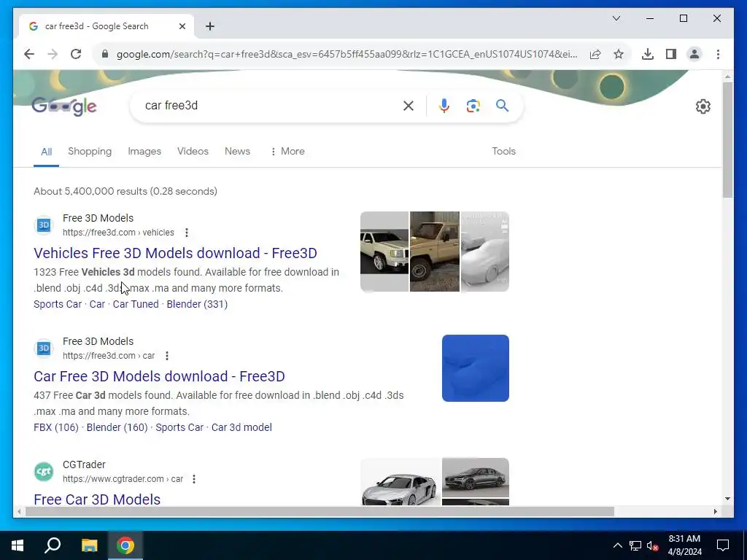Open Google quick settings gear
Image resolution: width=747 pixels, height=560 pixels.
(703, 106)
